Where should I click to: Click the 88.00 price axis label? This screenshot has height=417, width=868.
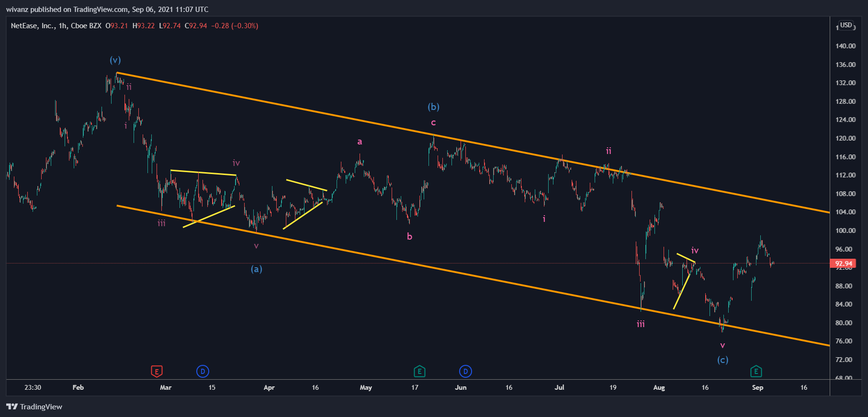(844, 286)
